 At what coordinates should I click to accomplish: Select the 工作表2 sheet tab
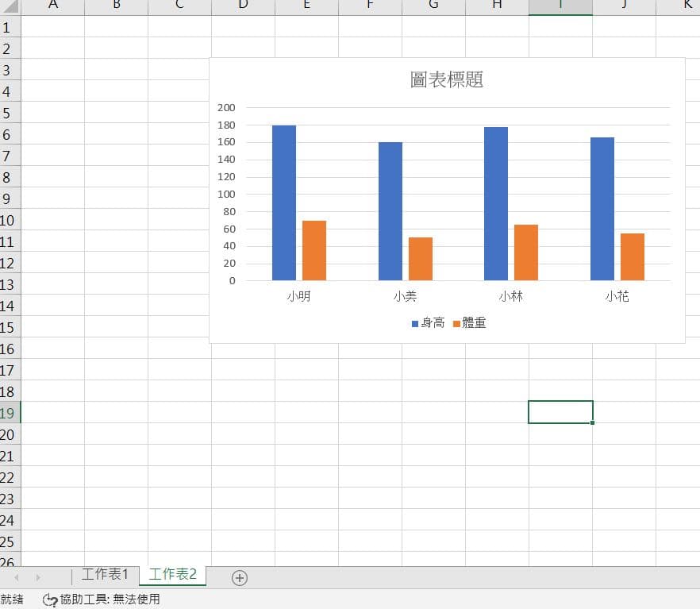171,573
